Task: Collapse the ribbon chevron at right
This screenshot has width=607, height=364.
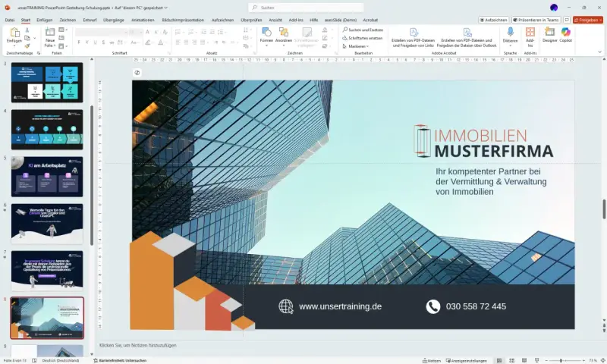Action: click(x=599, y=52)
